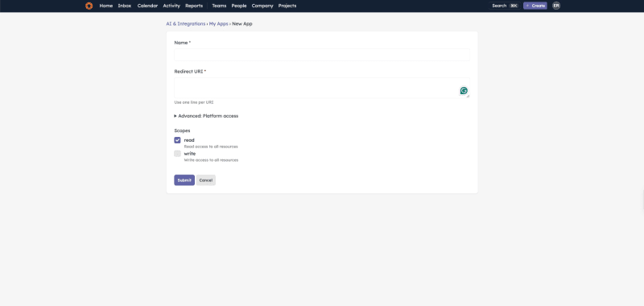Expand Advanced: Platform access section

tap(206, 116)
